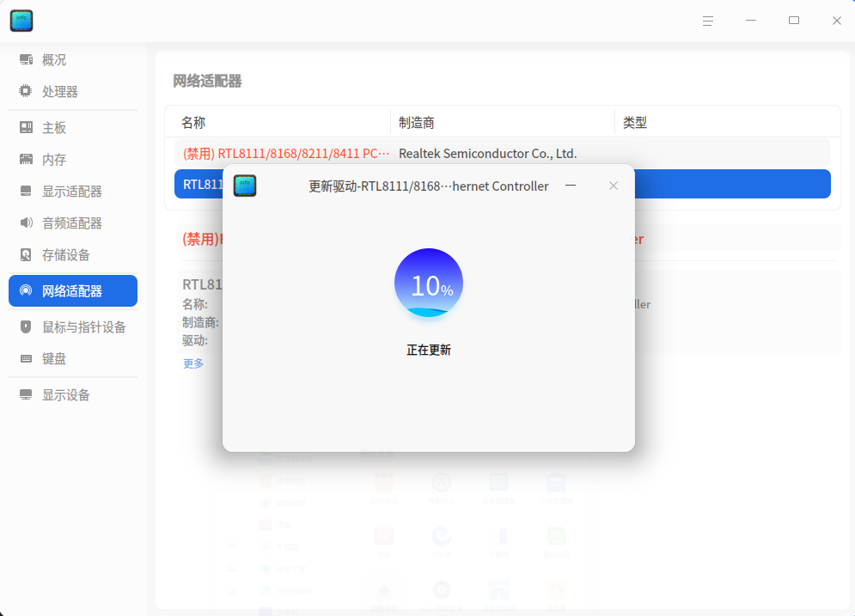
Task: Select the highlighted blue RTL8111 adapter row
Action: [502, 184]
